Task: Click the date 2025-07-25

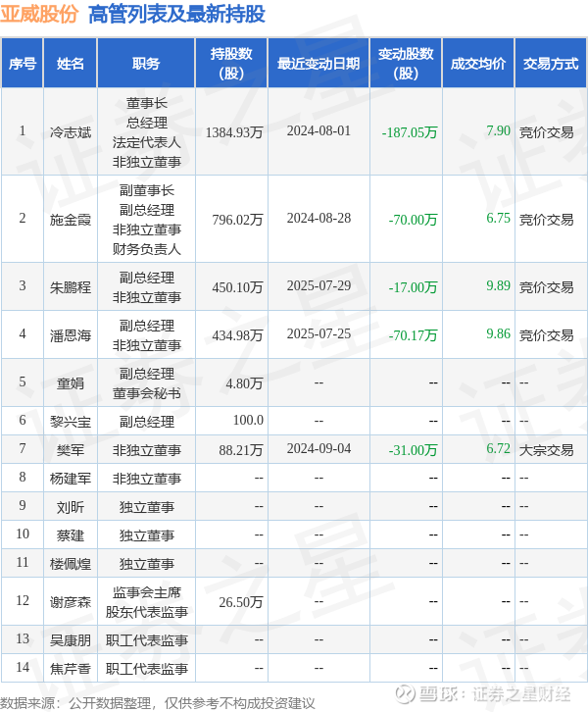Action: click(x=318, y=333)
